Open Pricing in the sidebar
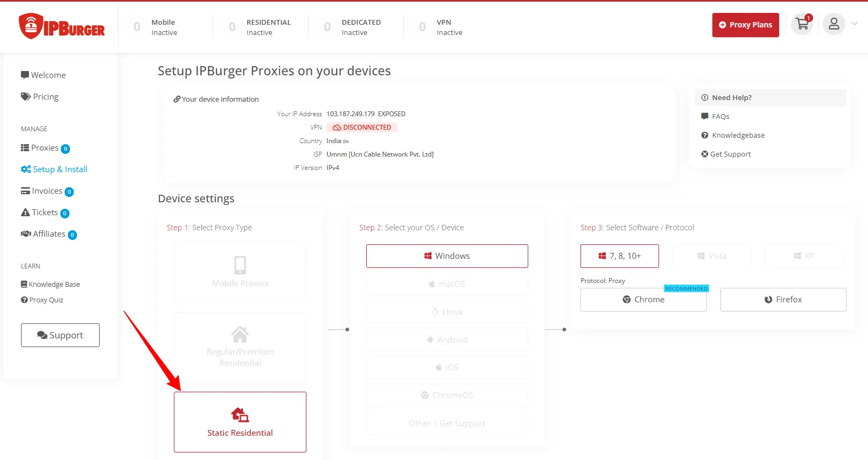 (x=40, y=97)
